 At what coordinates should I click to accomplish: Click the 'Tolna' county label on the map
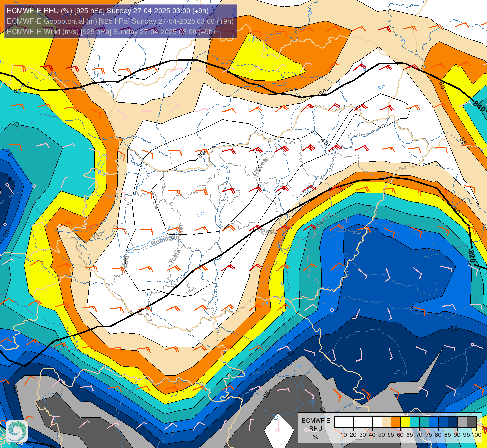175,256
